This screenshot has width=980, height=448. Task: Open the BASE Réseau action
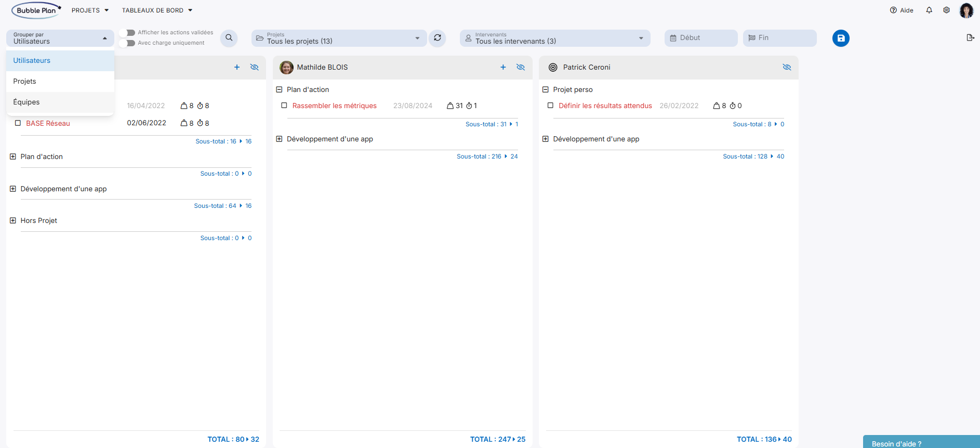pos(48,123)
